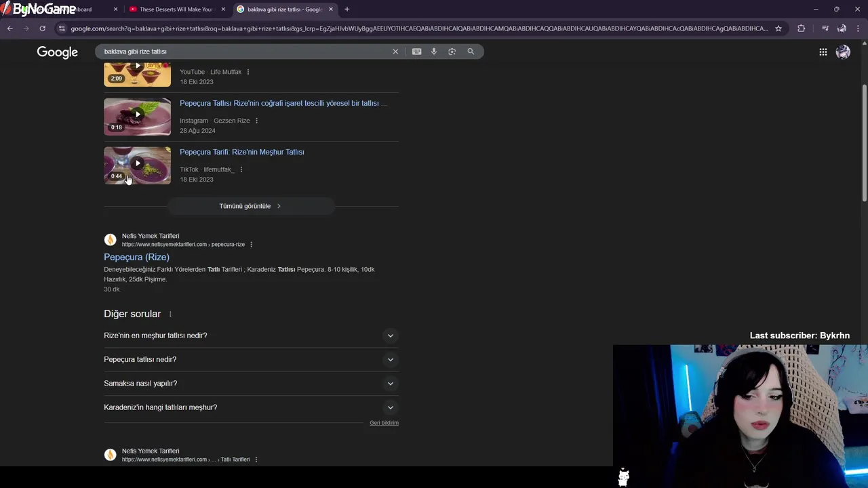Search by image with Google Lens
868x488 pixels.
click(x=452, y=52)
